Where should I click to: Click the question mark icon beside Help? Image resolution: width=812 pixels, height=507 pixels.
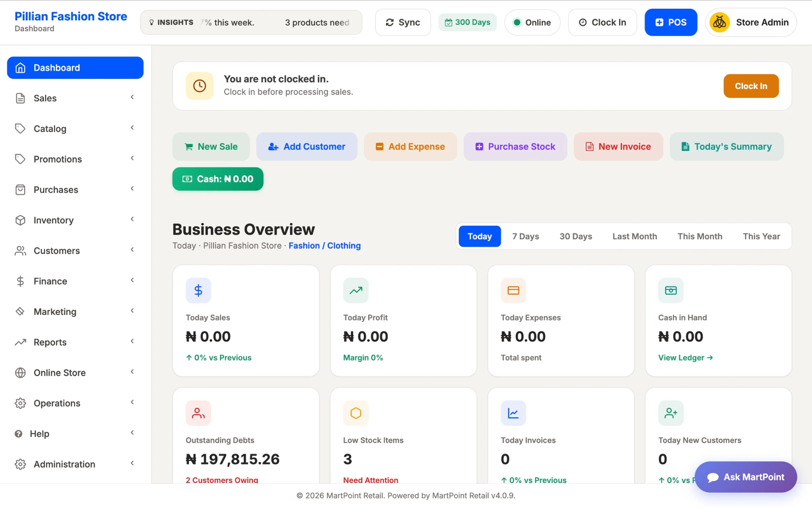(x=19, y=434)
